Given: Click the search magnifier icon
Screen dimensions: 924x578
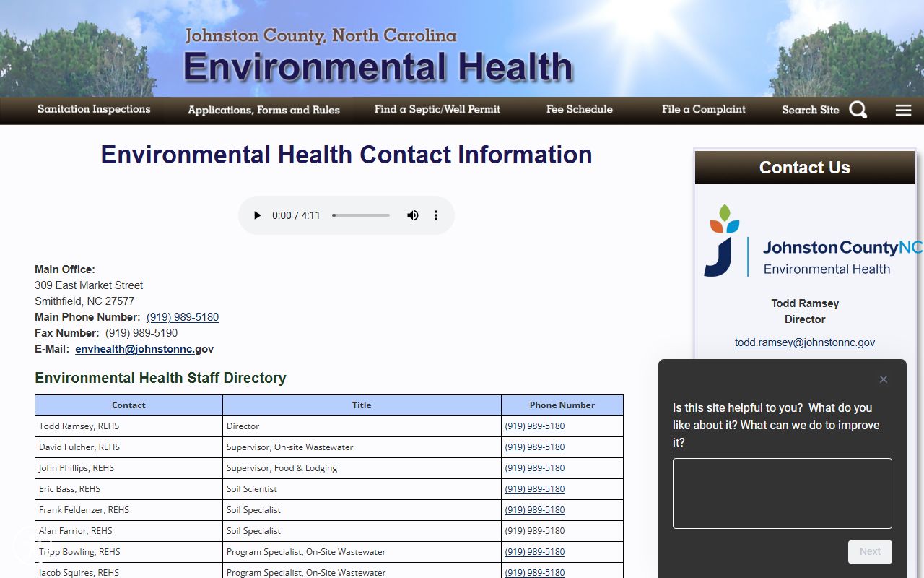Looking at the screenshot, I should point(858,110).
